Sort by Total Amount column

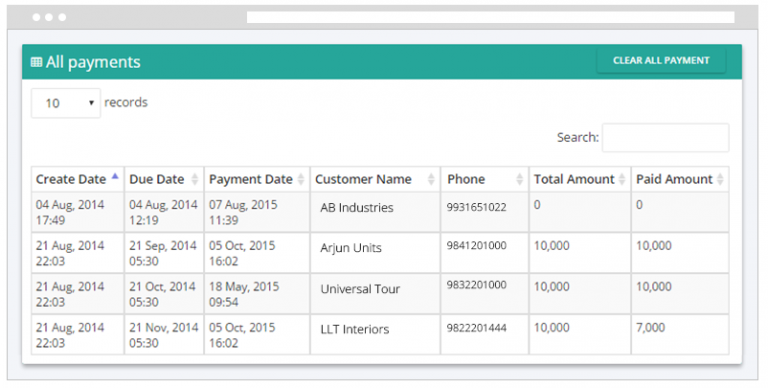pyautogui.click(x=579, y=179)
